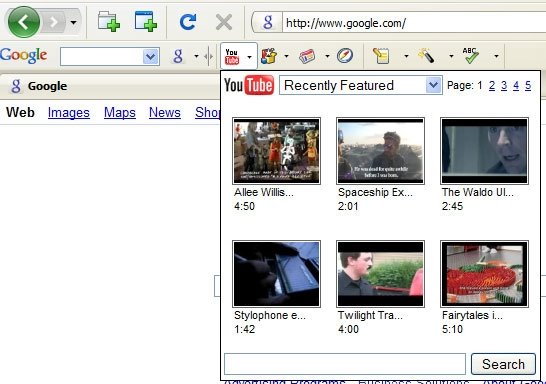Screen dimensions: 546x384
Task: Go to page 2 of YouTube results
Action: click(x=492, y=85)
